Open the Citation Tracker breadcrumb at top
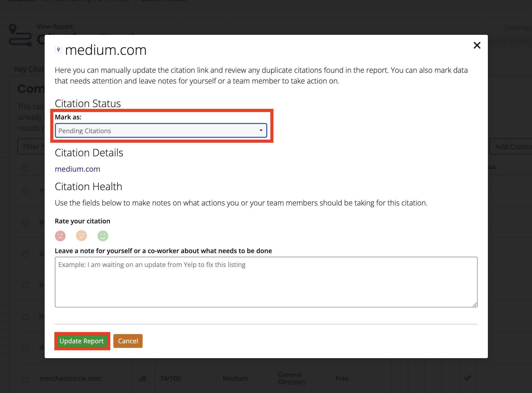The height and width of the screenshot is (393, 532). [164, 1]
